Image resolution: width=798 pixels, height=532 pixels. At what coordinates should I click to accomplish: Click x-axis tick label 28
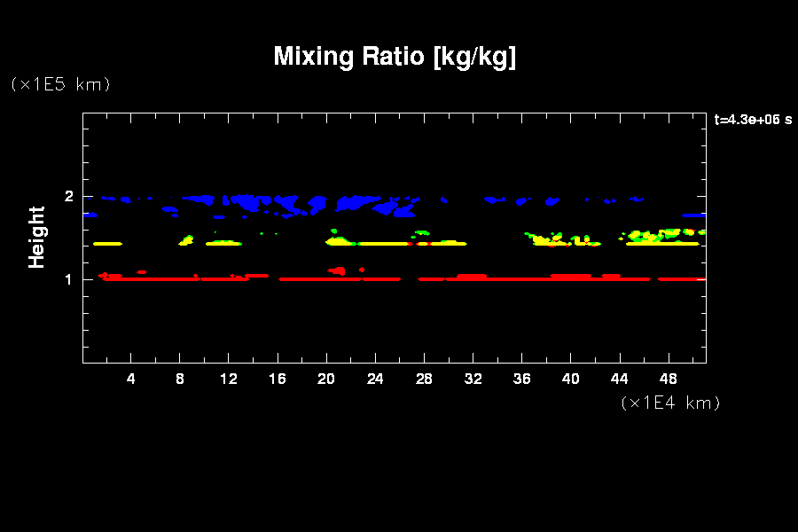424,379
